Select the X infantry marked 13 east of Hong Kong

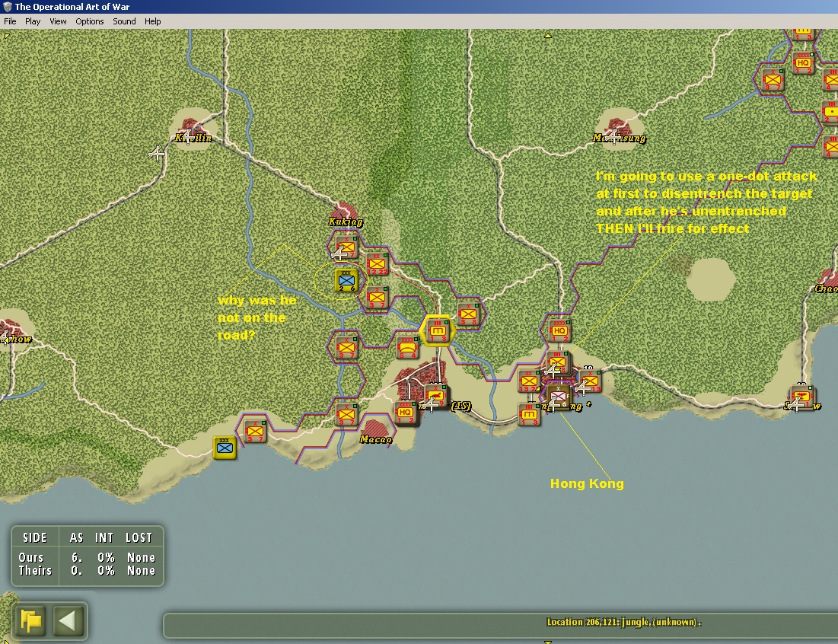(590, 381)
